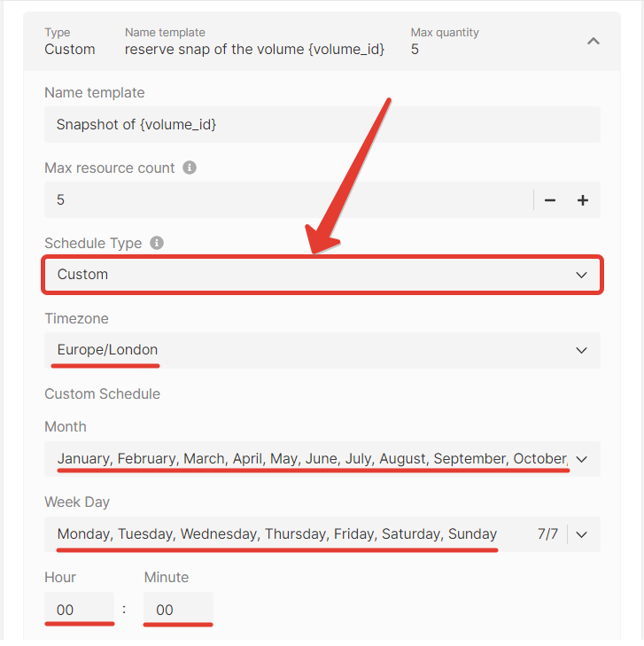This screenshot has height=646, width=644.
Task: Increase max resource count with plus button
Action: (583, 200)
